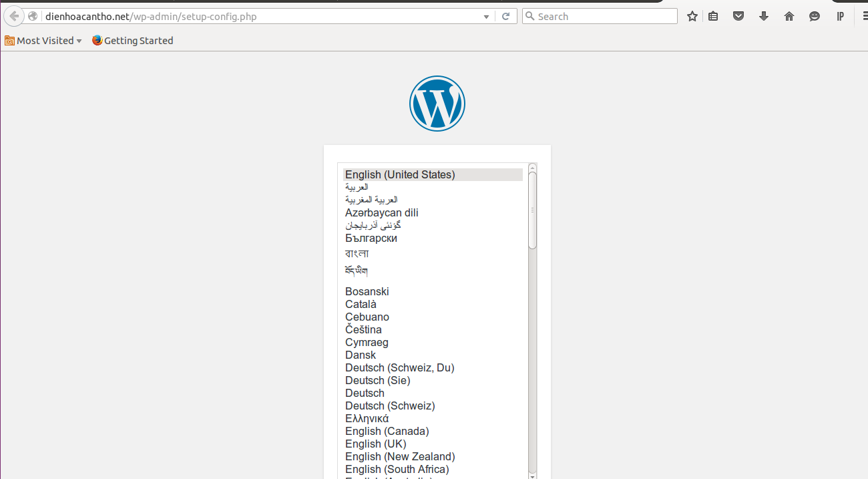Select English (New Zealand) language
Viewport: 868px width, 479px height.
coord(433,457)
